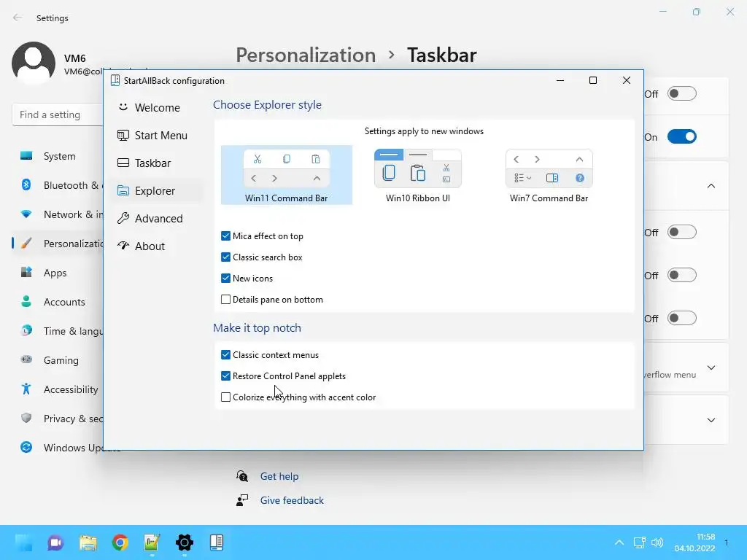Choose the Win10 Ribbon UI style

[x=418, y=175]
